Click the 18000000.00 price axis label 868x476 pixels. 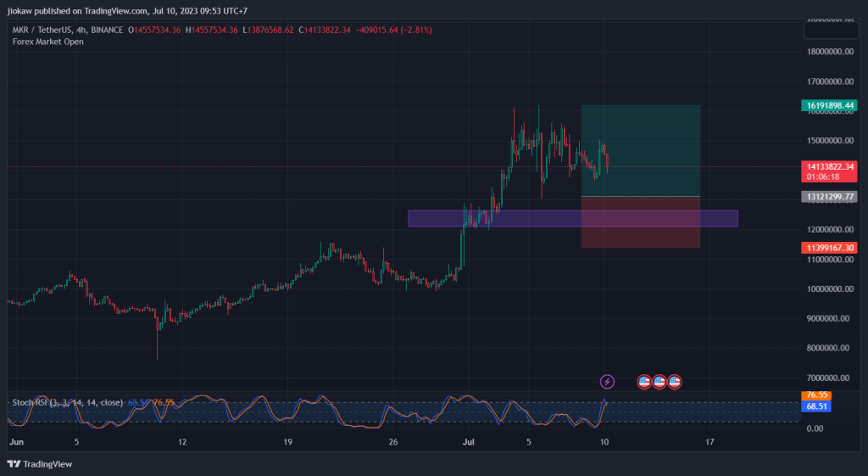(x=830, y=52)
